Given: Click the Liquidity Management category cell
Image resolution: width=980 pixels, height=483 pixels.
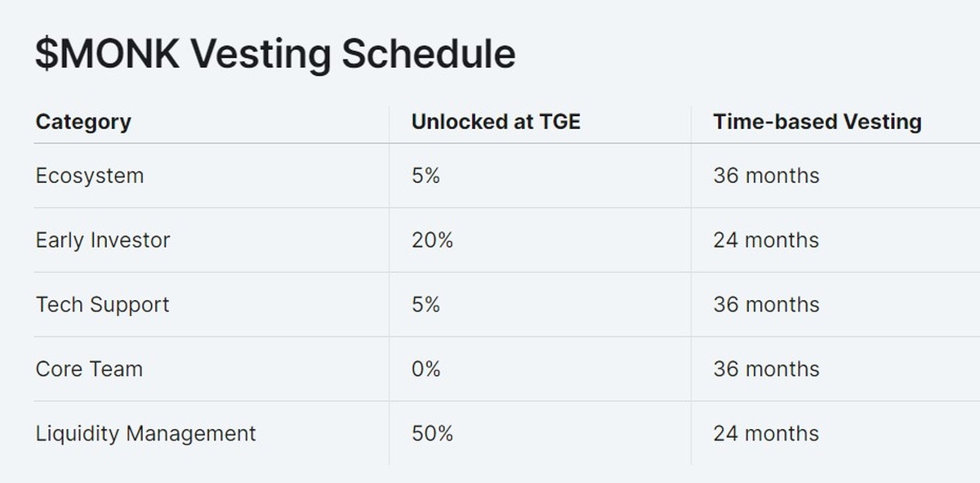Looking at the screenshot, I should click(x=145, y=433).
